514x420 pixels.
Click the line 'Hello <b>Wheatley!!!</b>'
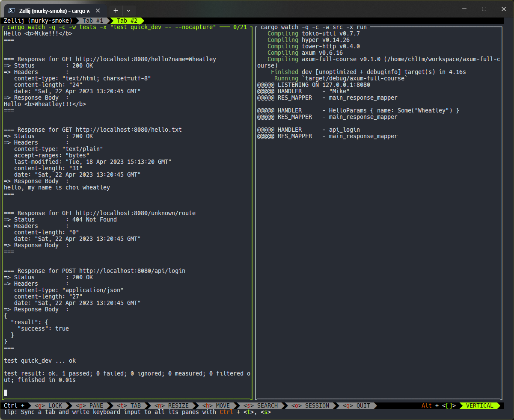[x=45, y=104]
